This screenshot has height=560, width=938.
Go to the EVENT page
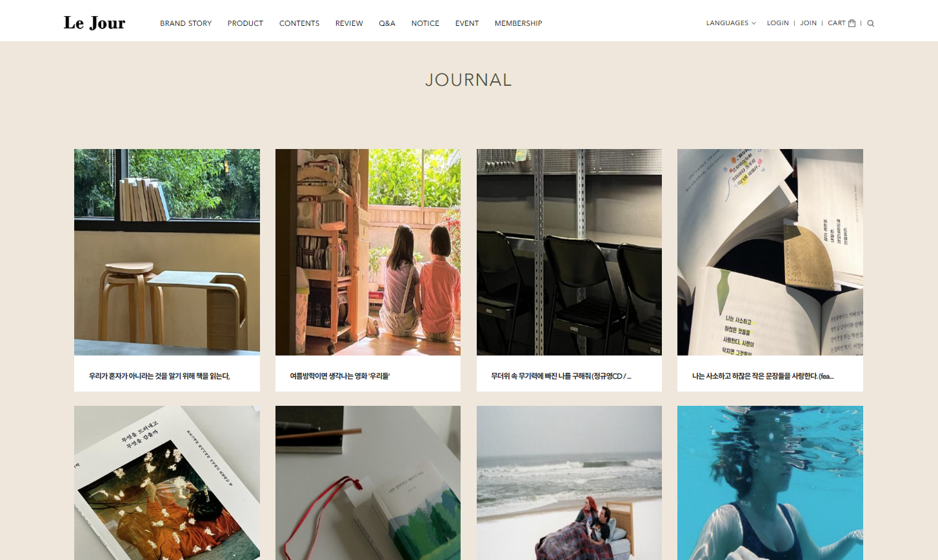(467, 23)
